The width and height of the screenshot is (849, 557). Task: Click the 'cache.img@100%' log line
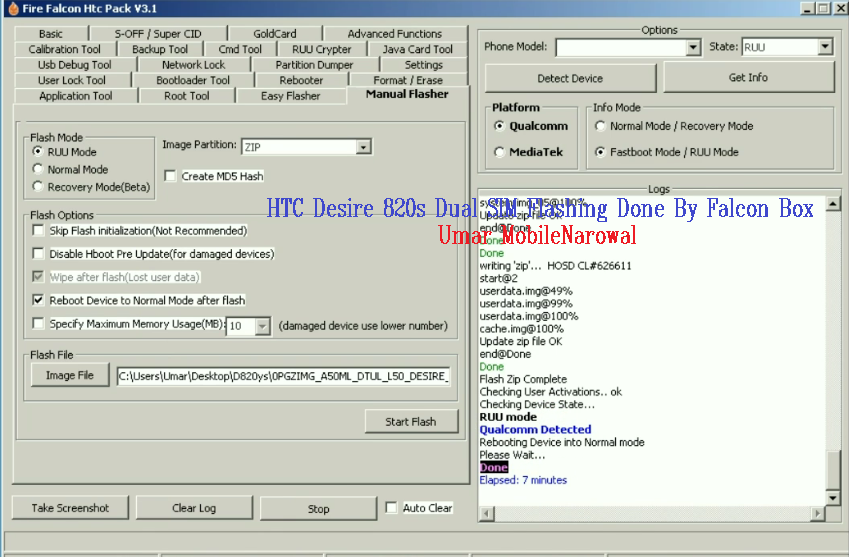click(x=521, y=329)
